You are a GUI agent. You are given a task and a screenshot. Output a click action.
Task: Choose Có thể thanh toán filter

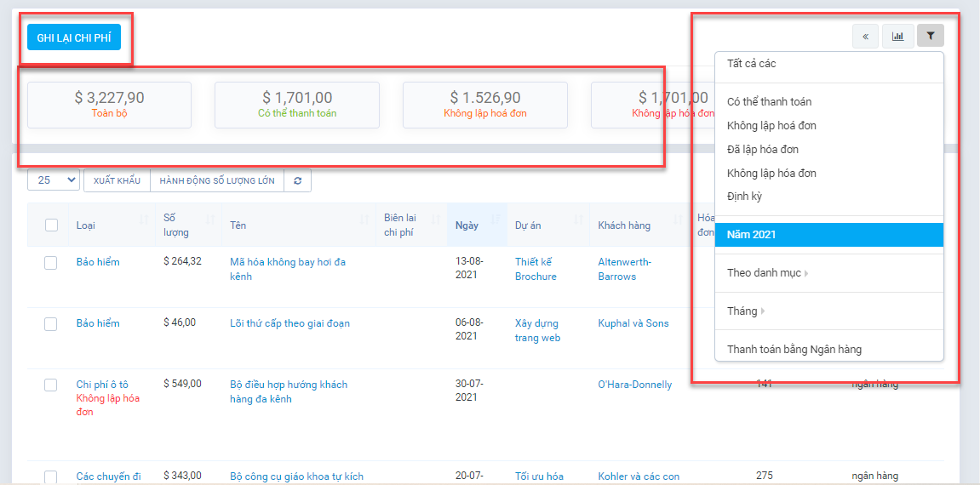pos(769,102)
